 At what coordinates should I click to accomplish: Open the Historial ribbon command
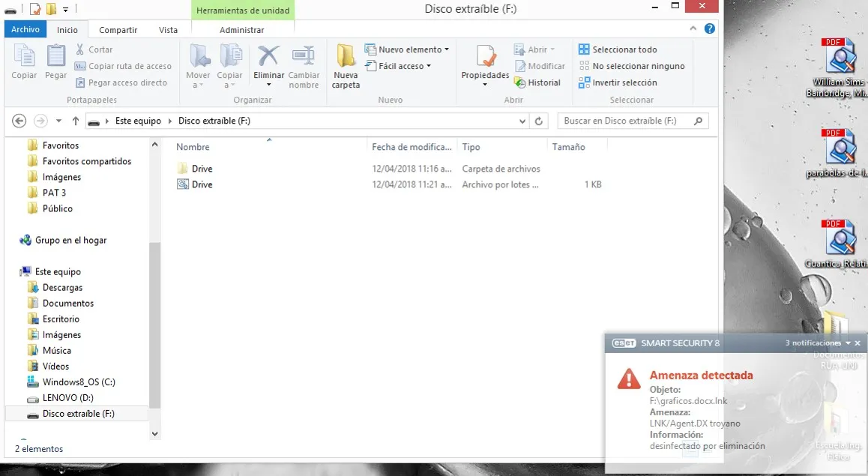click(x=537, y=82)
